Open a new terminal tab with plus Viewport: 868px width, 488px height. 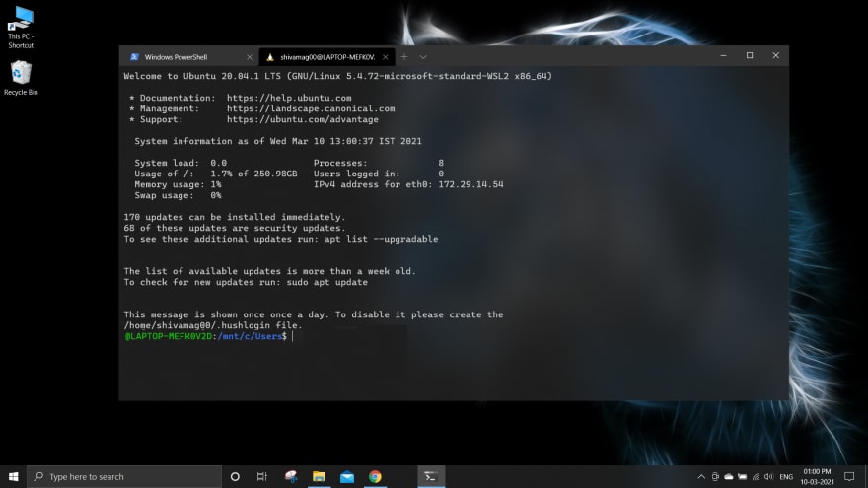coord(404,57)
